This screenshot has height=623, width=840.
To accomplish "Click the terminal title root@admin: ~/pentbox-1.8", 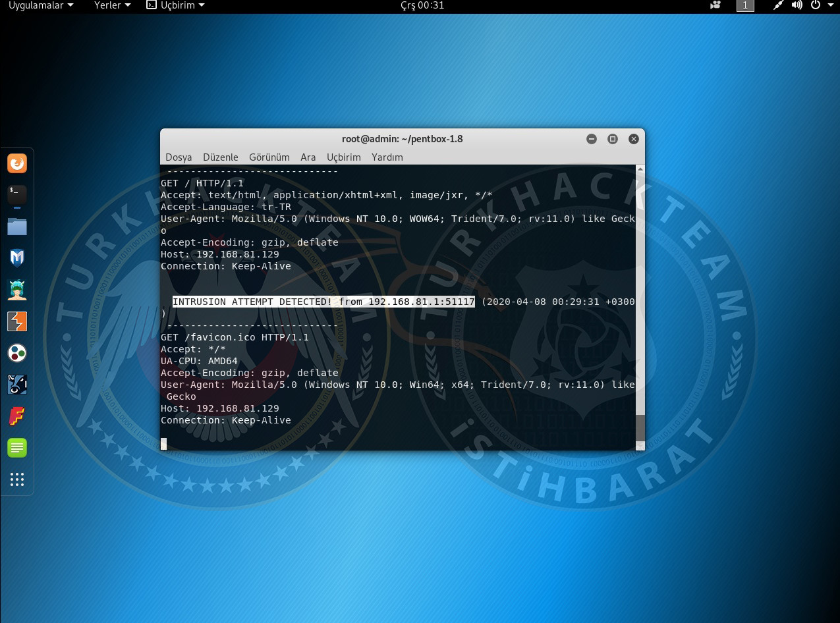I will (x=403, y=139).
